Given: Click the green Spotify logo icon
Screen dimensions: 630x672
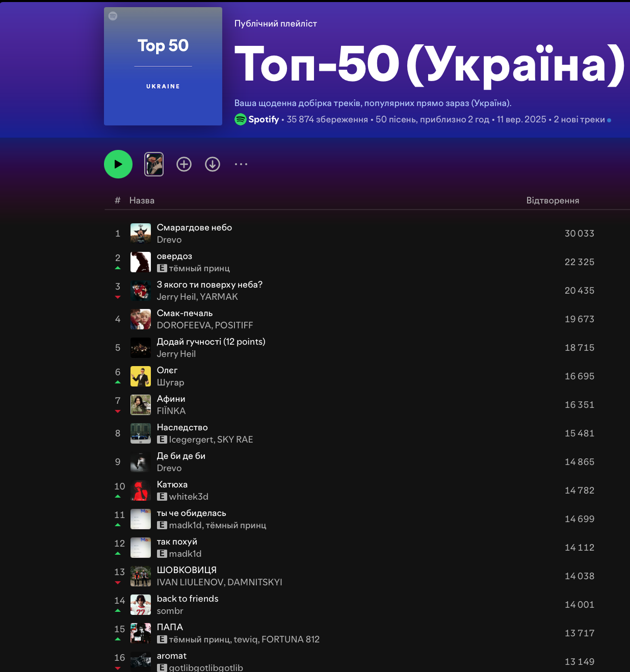Looking at the screenshot, I should pos(241,119).
